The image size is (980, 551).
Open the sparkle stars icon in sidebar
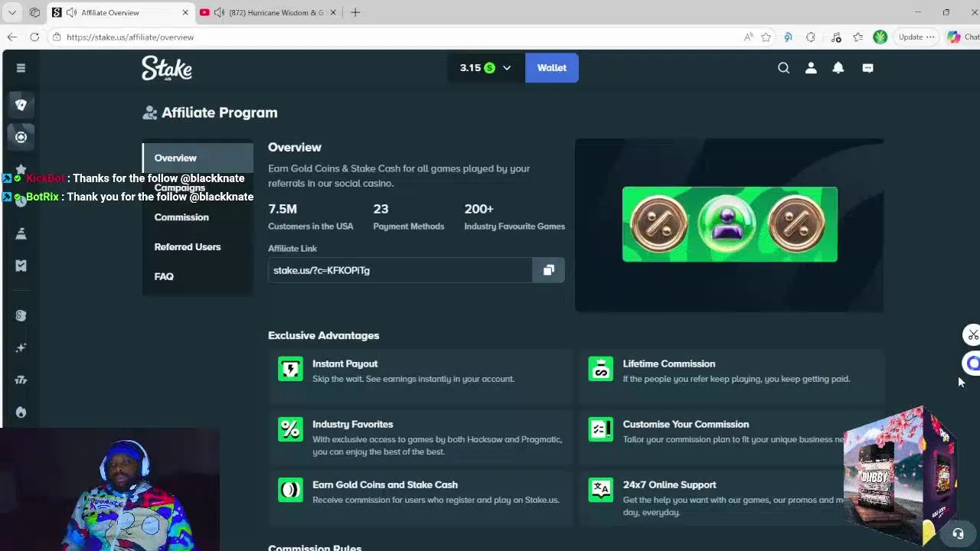pos(21,347)
